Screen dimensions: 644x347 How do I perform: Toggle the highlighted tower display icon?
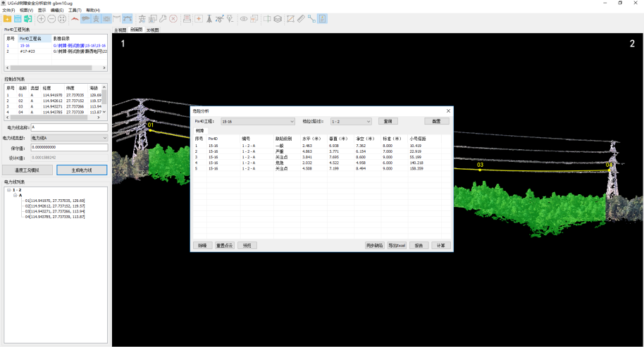[x=96, y=19]
